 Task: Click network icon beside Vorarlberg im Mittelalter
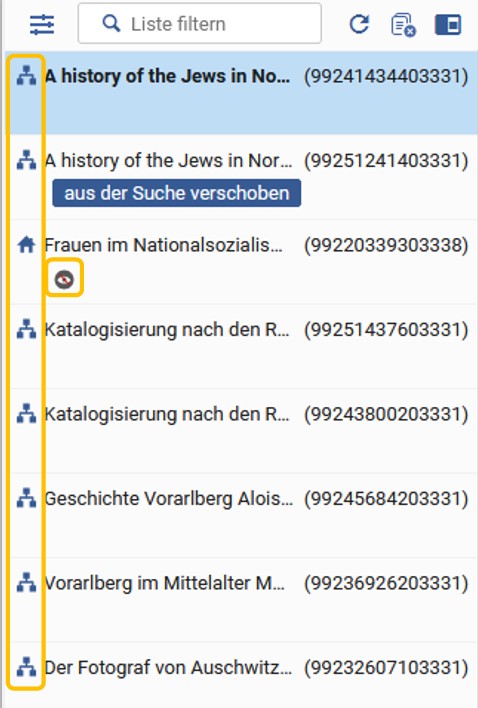point(26,582)
